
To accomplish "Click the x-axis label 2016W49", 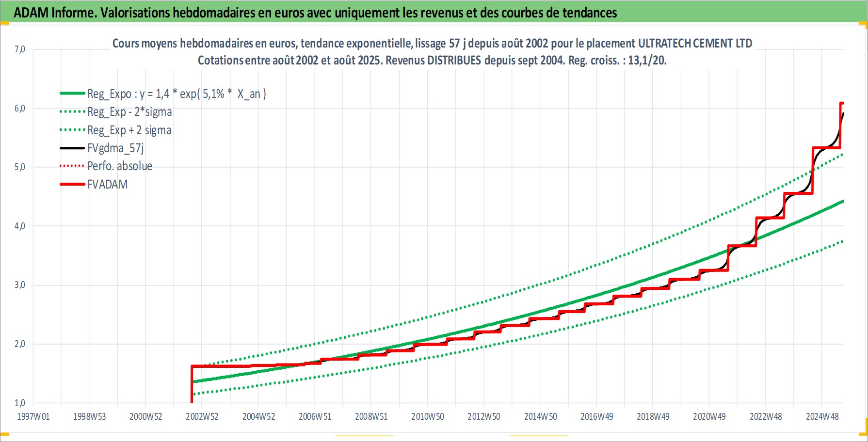I will 597,417.
